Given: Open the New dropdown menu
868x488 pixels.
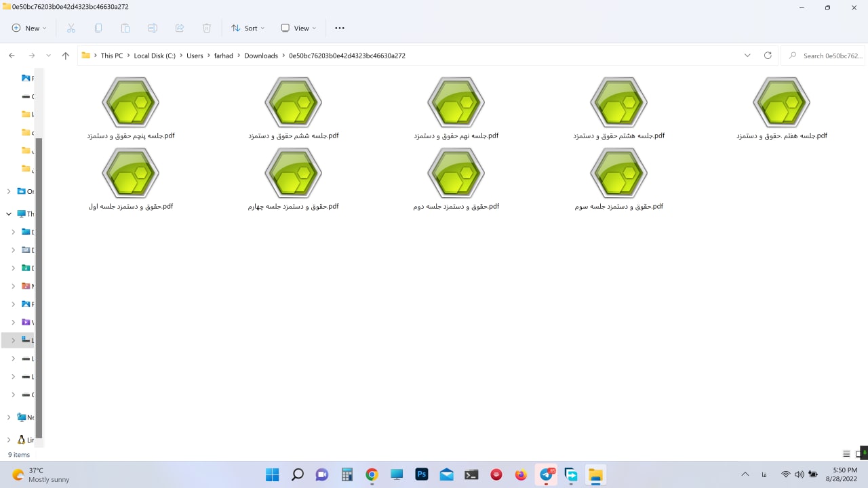Looking at the screenshot, I should (x=29, y=28).
